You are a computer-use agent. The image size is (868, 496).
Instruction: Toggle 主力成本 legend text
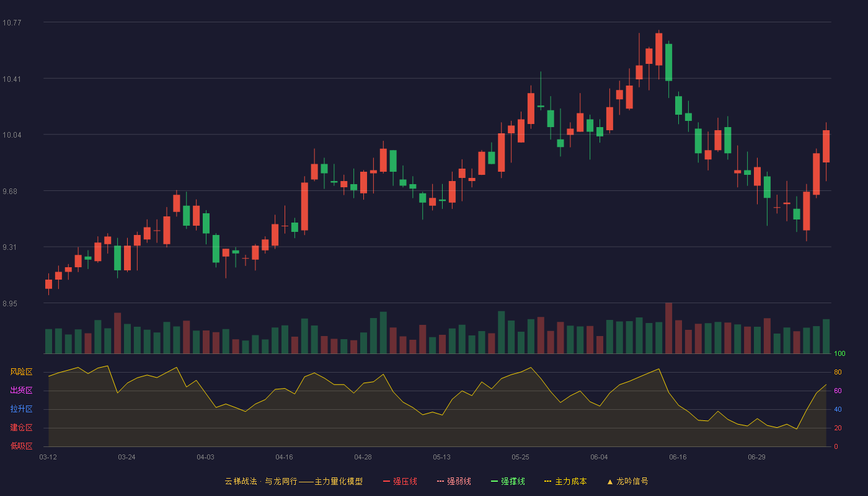click(x=570, y=481)
